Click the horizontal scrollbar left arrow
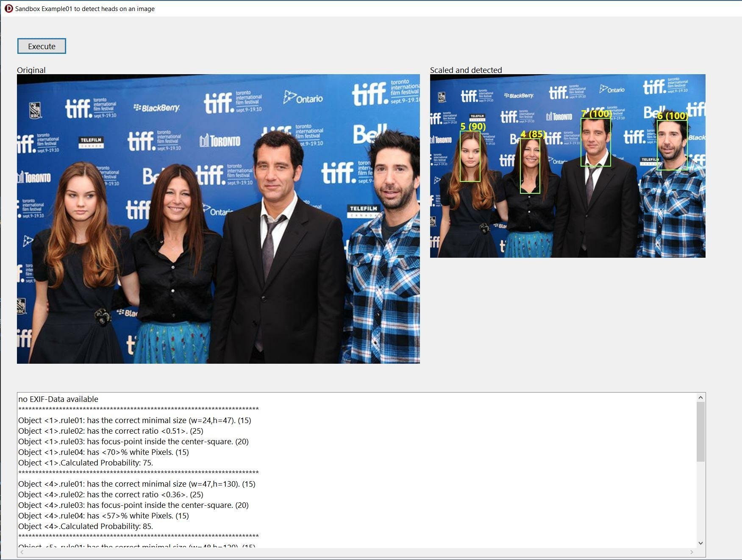Screen dimensions: 742x560 tap(22, 552)
